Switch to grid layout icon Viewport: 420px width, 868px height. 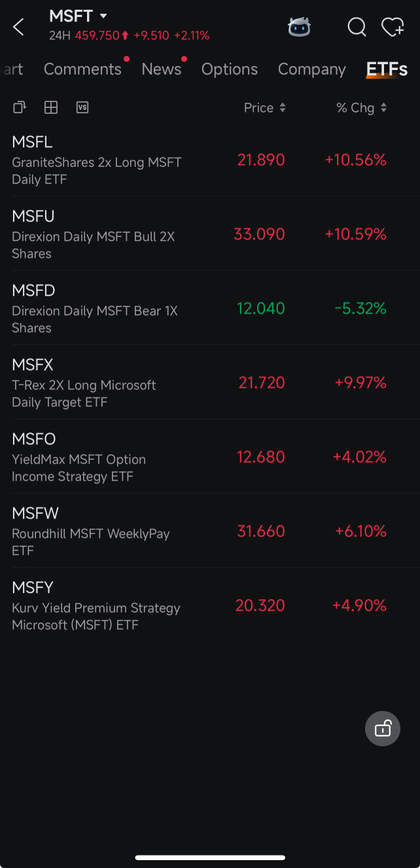[51, 107]
